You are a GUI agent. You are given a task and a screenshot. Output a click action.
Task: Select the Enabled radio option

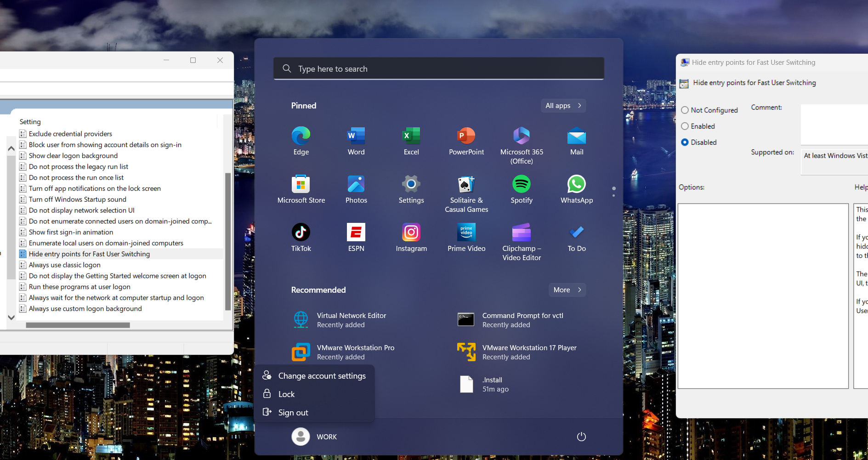pyautogui.click(x=685, y=126)
